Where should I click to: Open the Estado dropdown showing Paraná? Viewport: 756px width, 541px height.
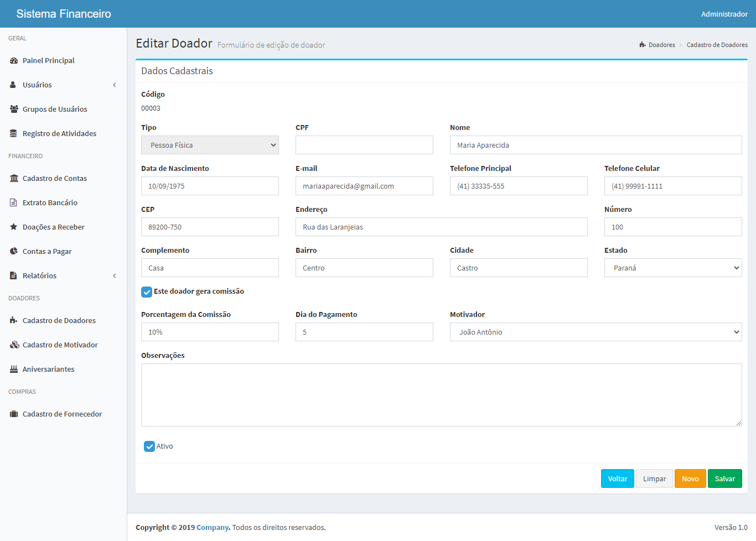(672, 268)
